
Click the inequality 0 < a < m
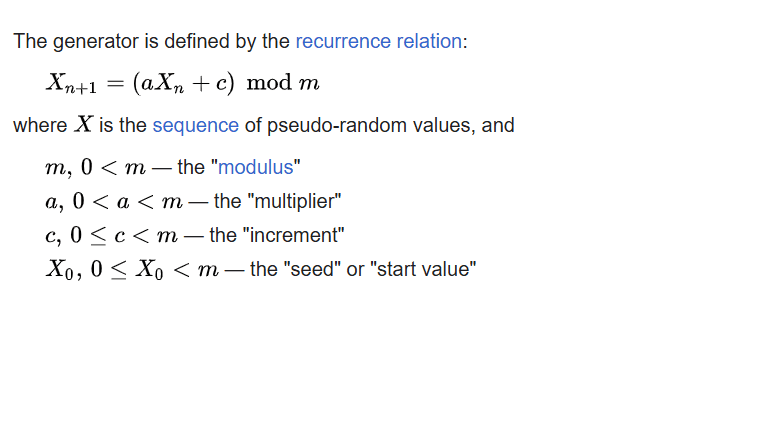click(128, 201)
